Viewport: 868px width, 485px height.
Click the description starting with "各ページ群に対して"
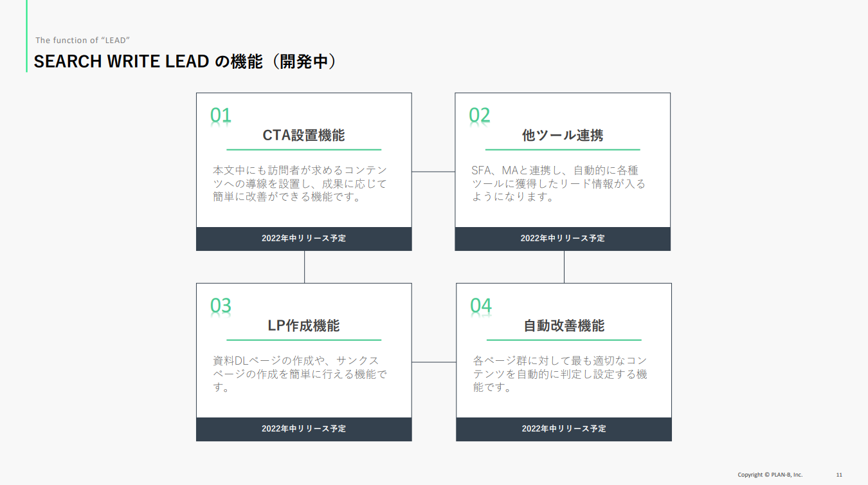click(x=560, y=374)
